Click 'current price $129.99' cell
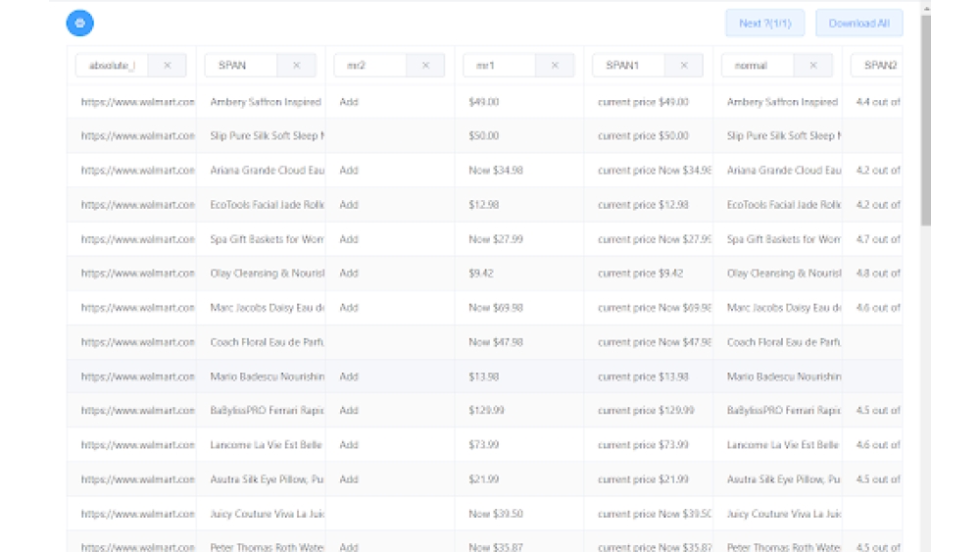The height and width of the screenshot is (552, 980). pos(646,410)
